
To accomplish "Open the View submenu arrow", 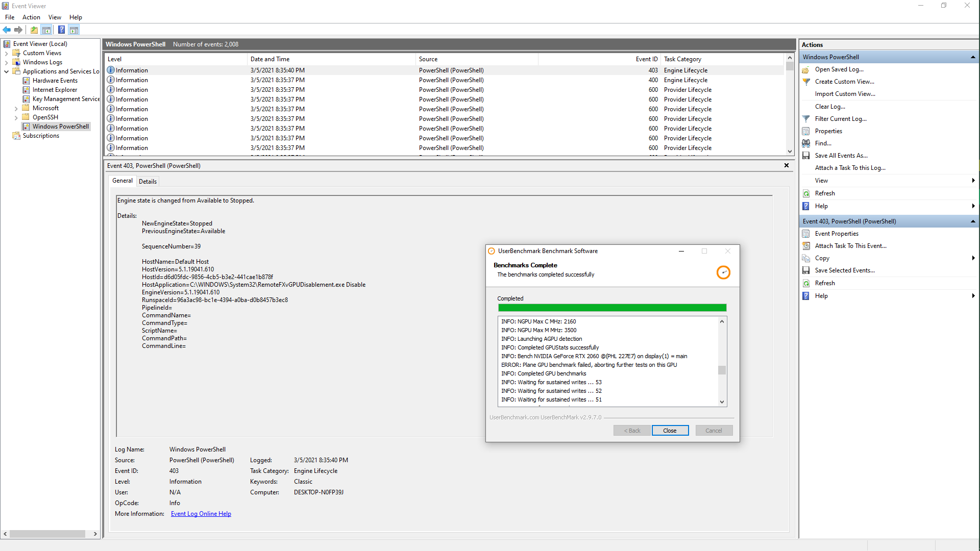I will click(x=973, y=181).
